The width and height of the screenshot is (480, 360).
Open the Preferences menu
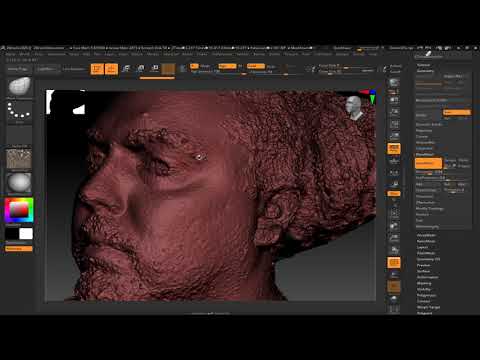tap(222, 54)
